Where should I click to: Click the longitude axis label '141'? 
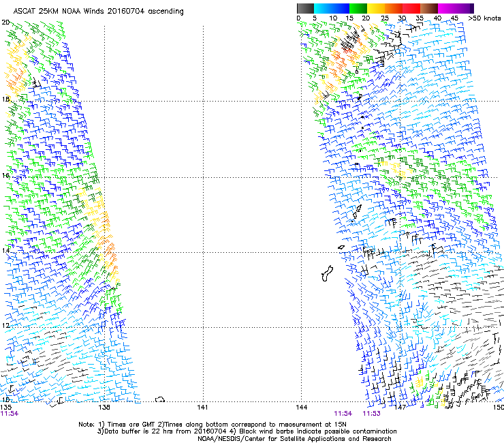[x=202, y=408]
